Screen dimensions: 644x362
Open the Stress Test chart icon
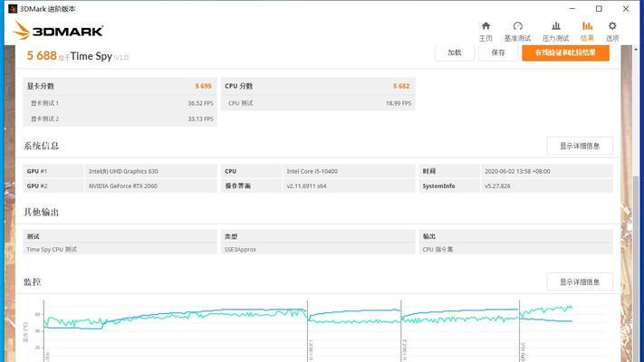click(x=556, y=26)
